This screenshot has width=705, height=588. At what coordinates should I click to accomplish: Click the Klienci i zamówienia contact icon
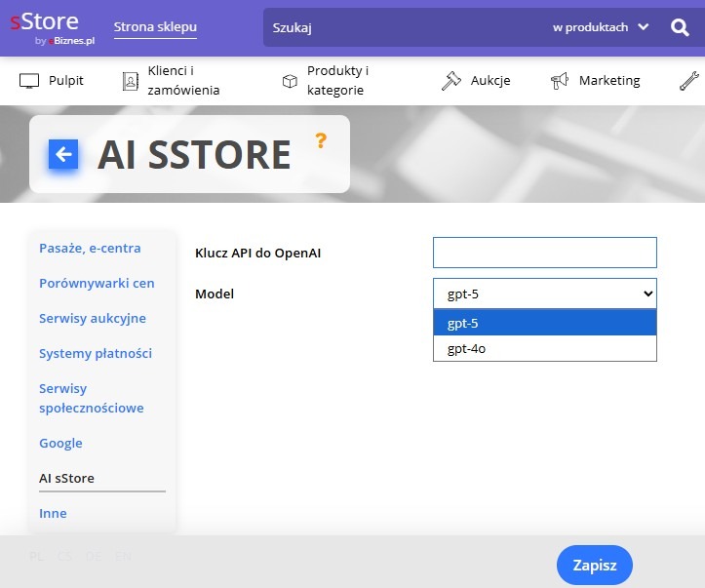pyautogui.click(x=130, y=81)
